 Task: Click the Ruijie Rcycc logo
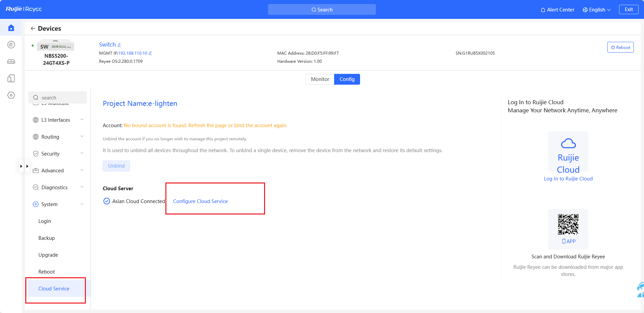pos(24,9)
